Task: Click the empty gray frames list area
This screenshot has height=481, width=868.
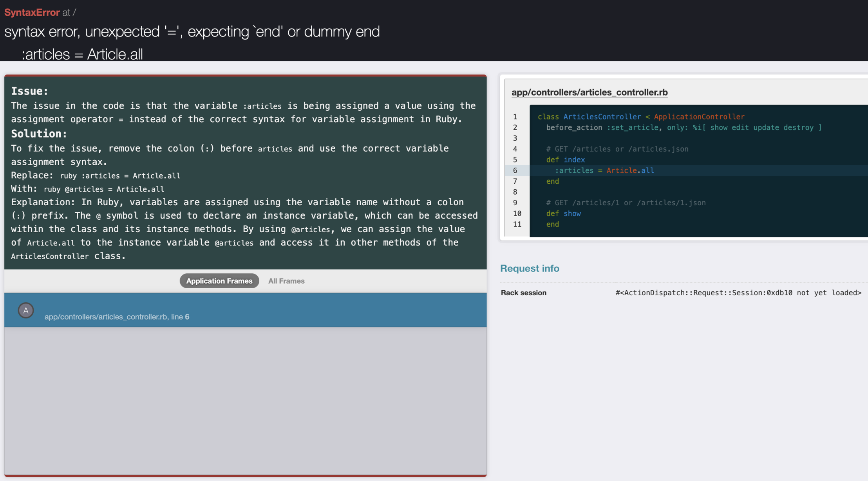Action: [245, 400]
